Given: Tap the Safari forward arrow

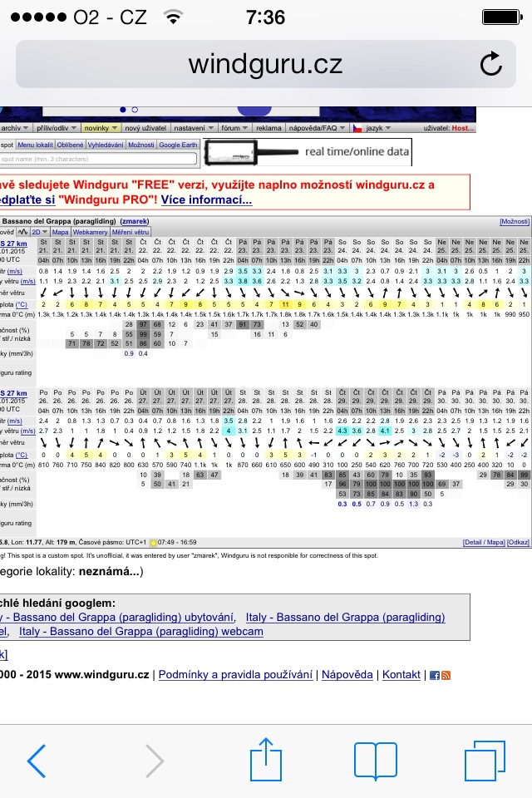Looking at the screenshot, I should 155,761.
